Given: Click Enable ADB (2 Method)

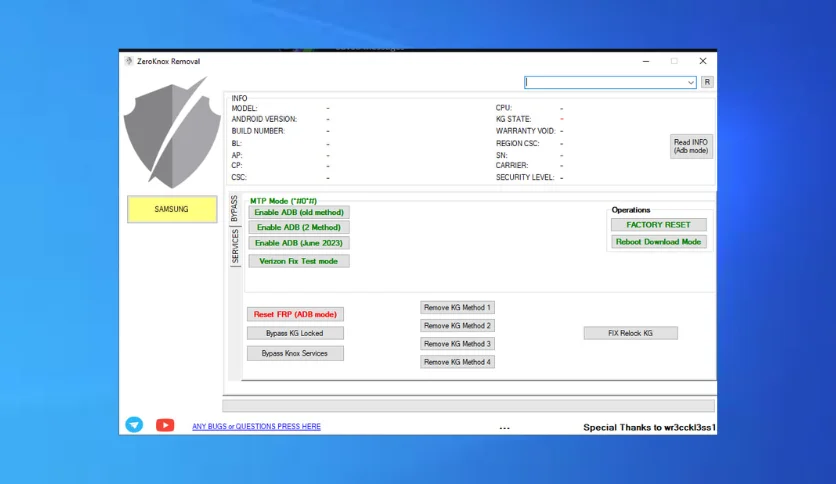Looking at the screenshot, I should pyautogui.click(x=299, y=227).
